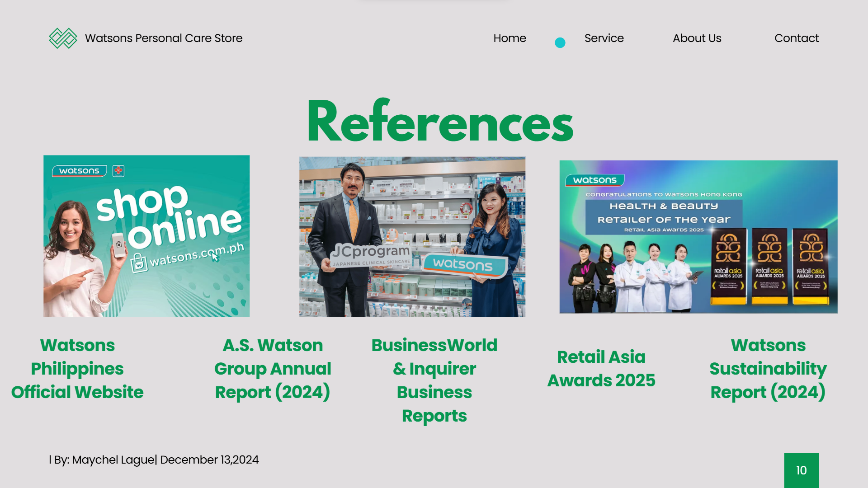Image resolution: width=868 pixels, height=488 pixels.
Task: Open the Home menu item
Action: [509, 38]
